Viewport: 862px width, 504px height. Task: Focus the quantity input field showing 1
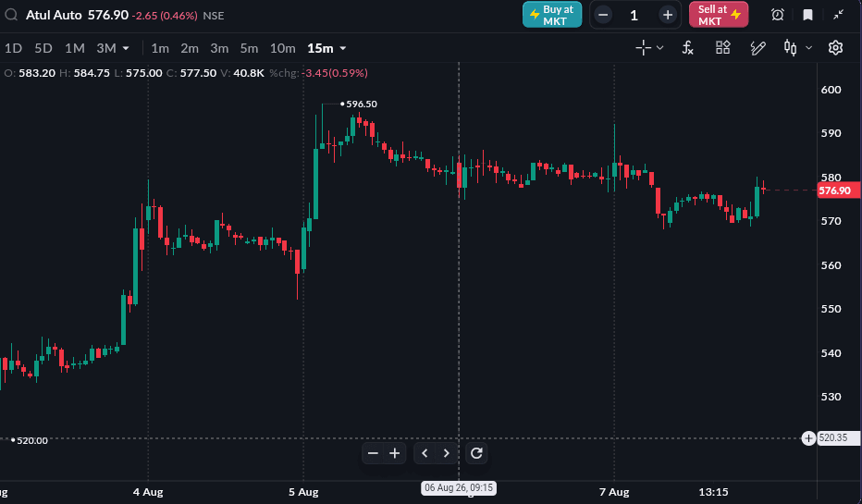point(634,16)
